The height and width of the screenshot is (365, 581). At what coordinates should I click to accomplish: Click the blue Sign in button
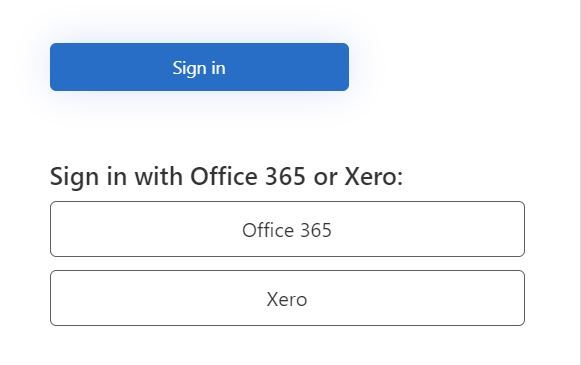(x=199, y=67)
